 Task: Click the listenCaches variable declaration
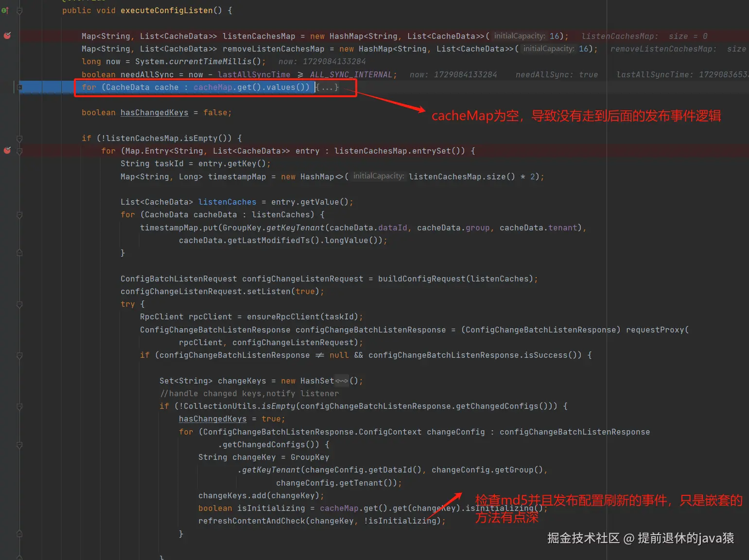[227, 202]
